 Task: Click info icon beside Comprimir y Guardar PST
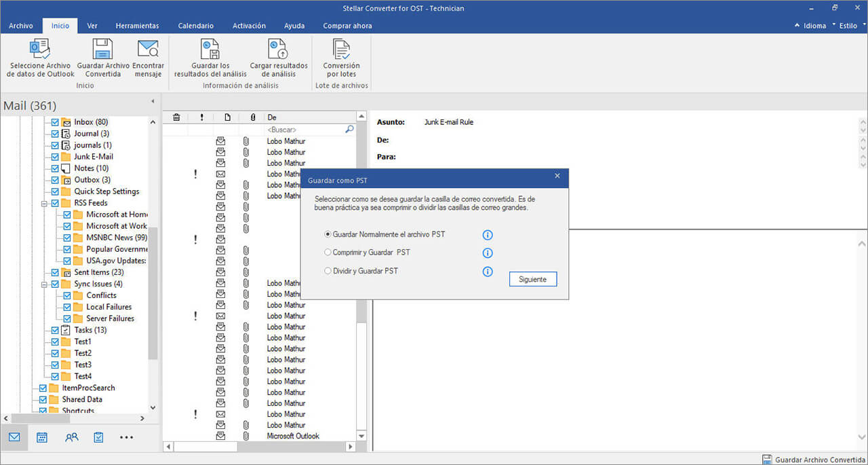pyautogui.click(x=487, y=253)
